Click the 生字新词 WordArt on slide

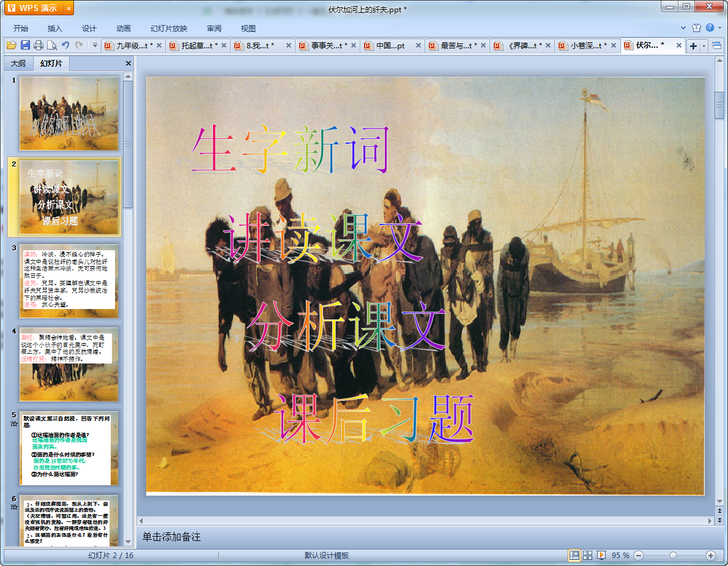point(291,150)
